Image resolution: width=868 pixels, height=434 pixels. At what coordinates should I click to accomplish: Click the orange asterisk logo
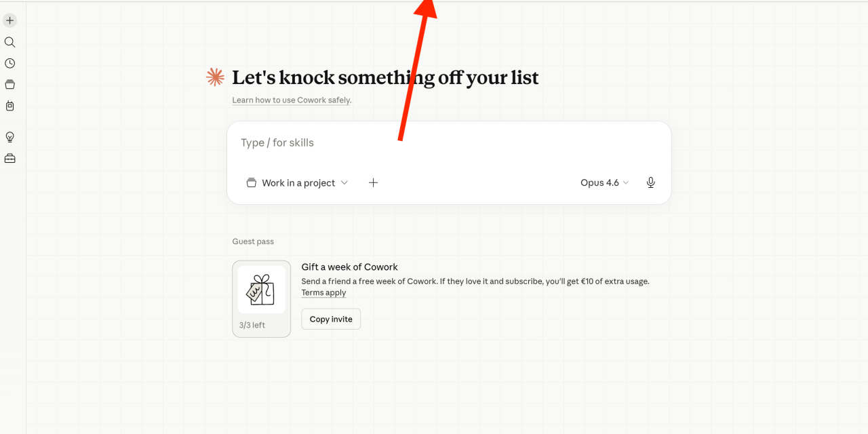215,77
